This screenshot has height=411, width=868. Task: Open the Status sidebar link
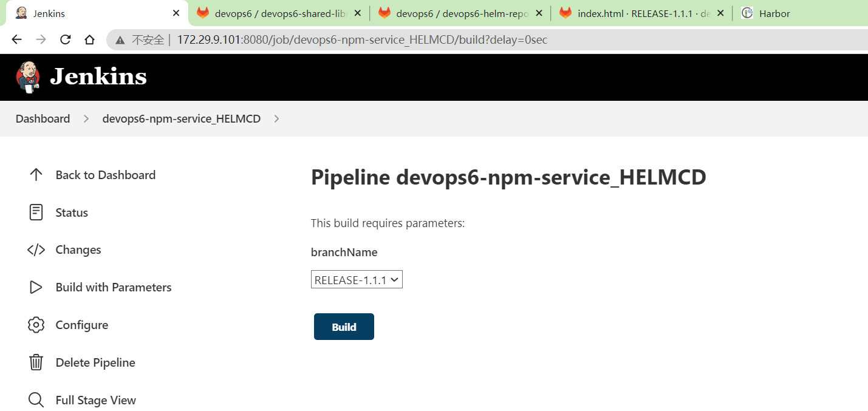click(72, 212)
